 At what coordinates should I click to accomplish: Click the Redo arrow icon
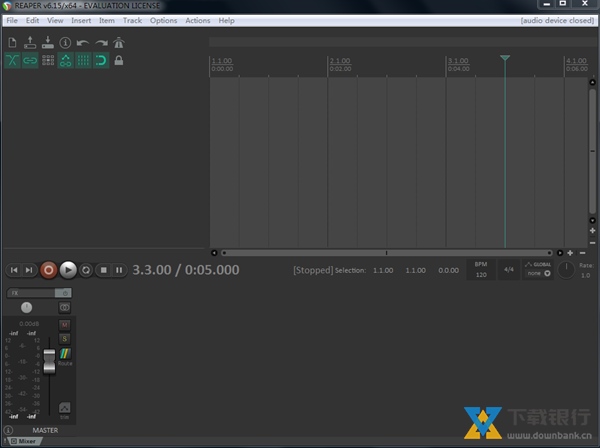pyautogui.click(x=101, y=43)
